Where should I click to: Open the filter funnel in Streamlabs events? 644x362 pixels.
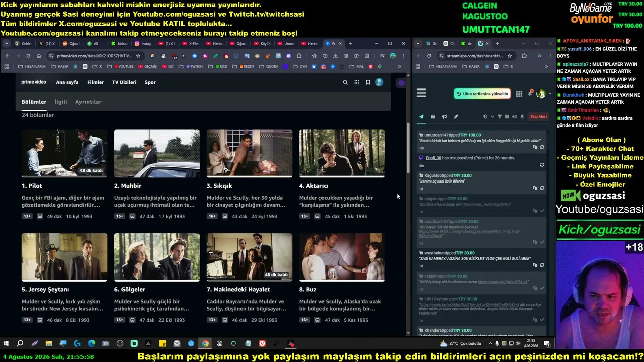click(x=500, y=117)
